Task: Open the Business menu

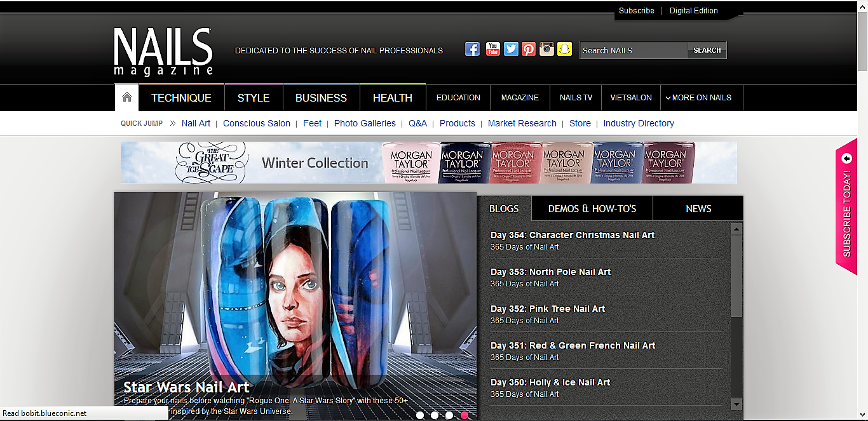Action: point(321,98)
